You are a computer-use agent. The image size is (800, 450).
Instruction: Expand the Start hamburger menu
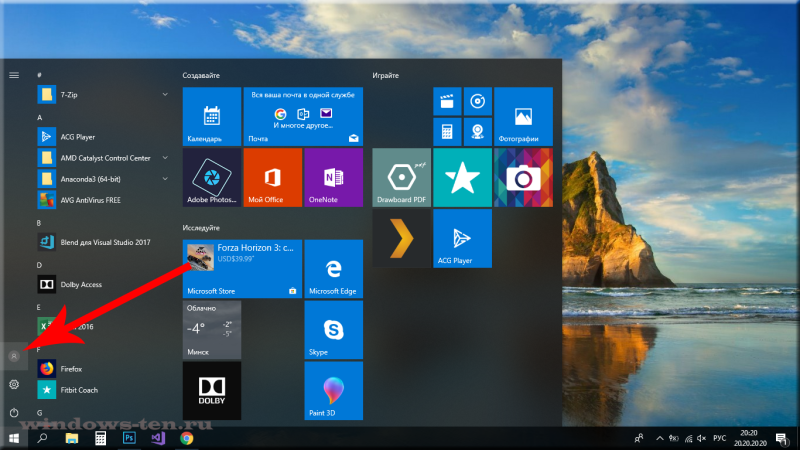[14, 75]
